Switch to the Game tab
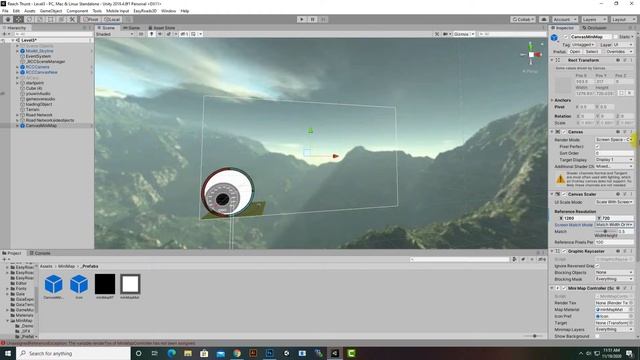 [131, 28]
